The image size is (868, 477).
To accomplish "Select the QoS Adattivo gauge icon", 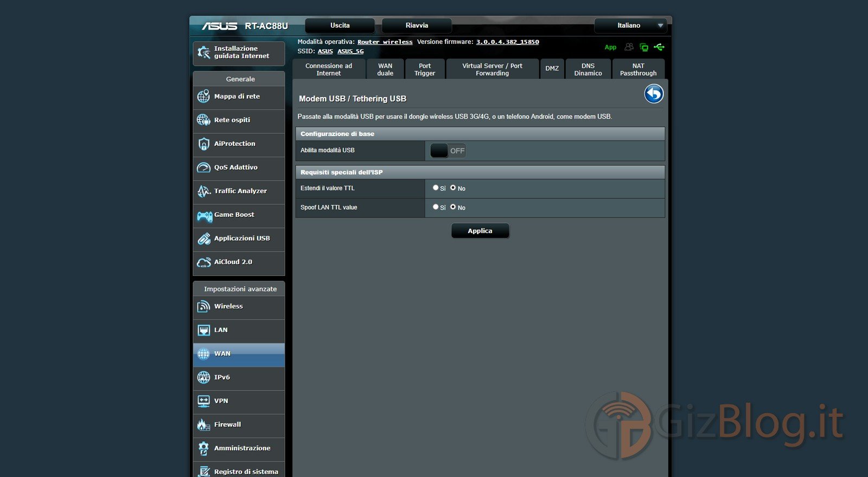I will 203,167.
